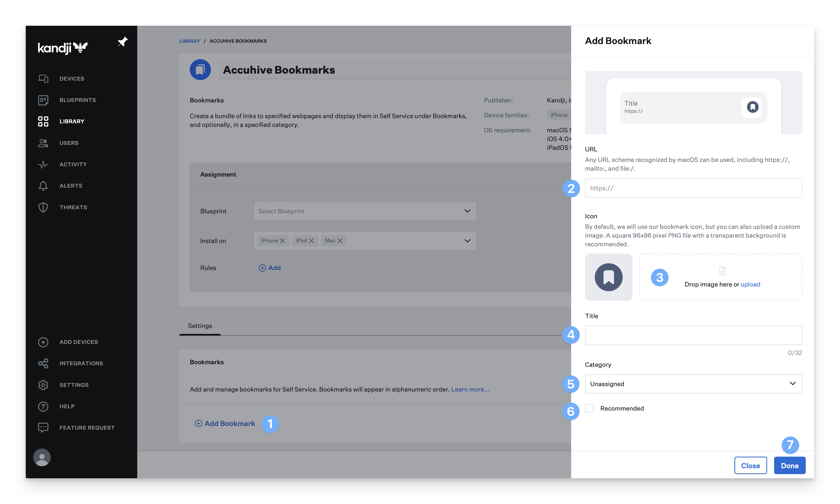Click the LIBRARY breadcrumb link
Viewport: 840px width, 504px height.
190,41
